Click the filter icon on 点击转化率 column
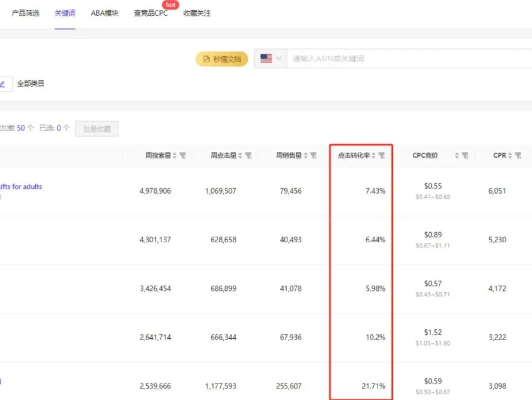The image size is (532, 400). pos(381,155)
